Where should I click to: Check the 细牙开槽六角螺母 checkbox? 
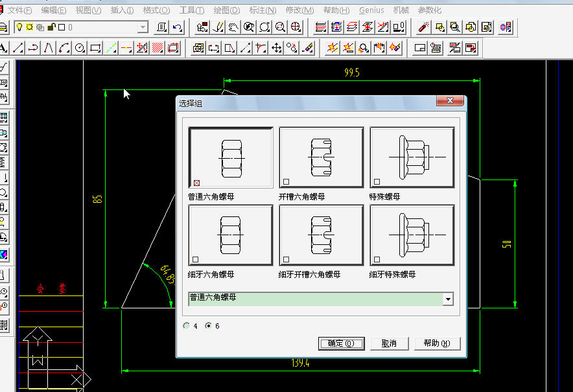(x=286, y=259)
